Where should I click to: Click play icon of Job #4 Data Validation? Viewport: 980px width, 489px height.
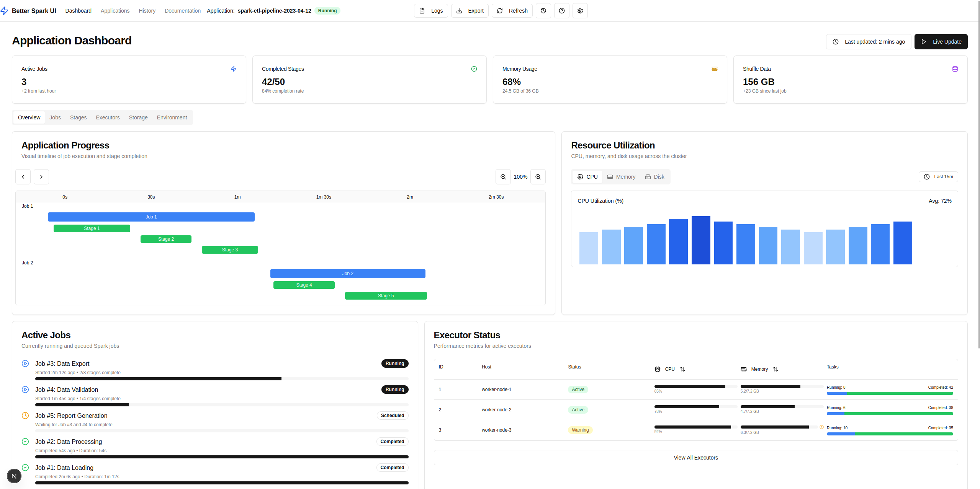[25, 390]
